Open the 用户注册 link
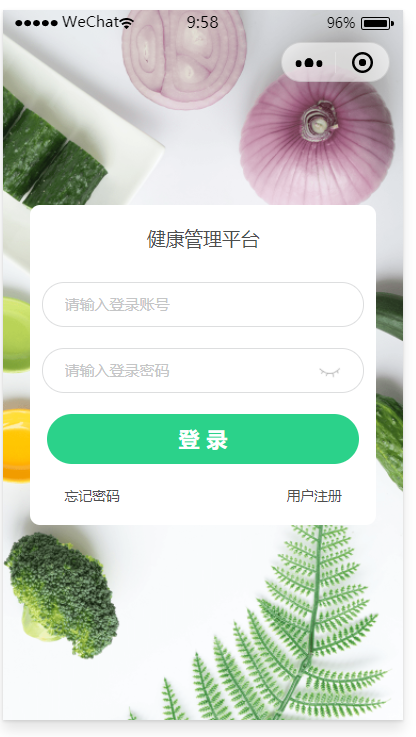This screenshot has width=416, height=737. 314,496
